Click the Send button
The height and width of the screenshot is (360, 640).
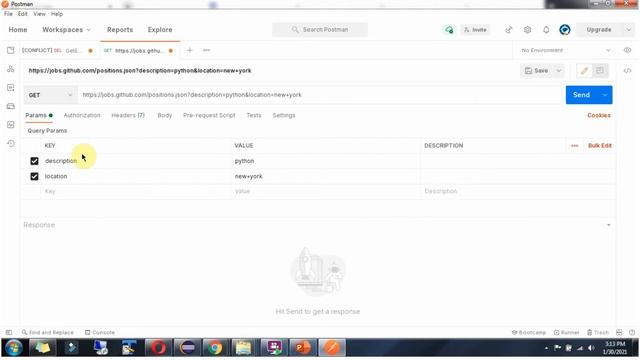point(581,95)
